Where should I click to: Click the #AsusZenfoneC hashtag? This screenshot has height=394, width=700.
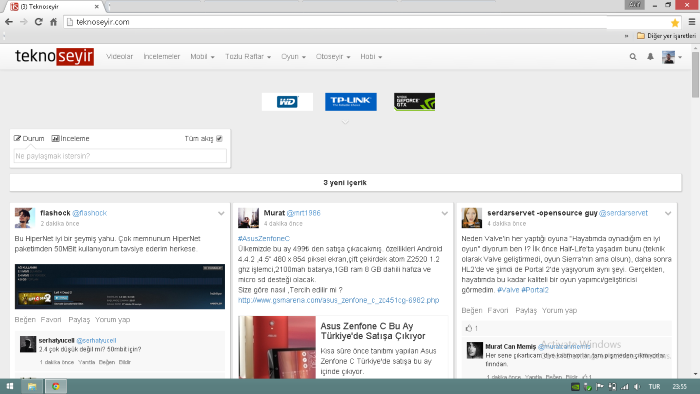tap(264, 239)
